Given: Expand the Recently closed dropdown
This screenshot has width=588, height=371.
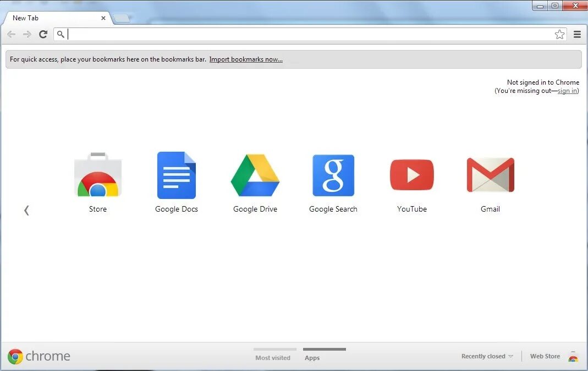Looking at the screenshot, I should pyautogui.click(x=487, y=356).
